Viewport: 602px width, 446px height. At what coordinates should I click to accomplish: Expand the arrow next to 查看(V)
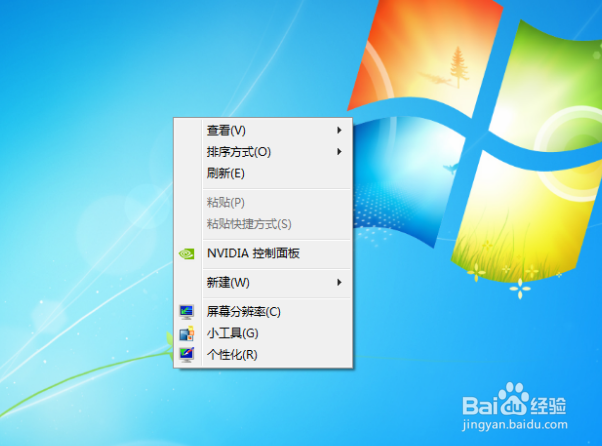pos(339,130)
